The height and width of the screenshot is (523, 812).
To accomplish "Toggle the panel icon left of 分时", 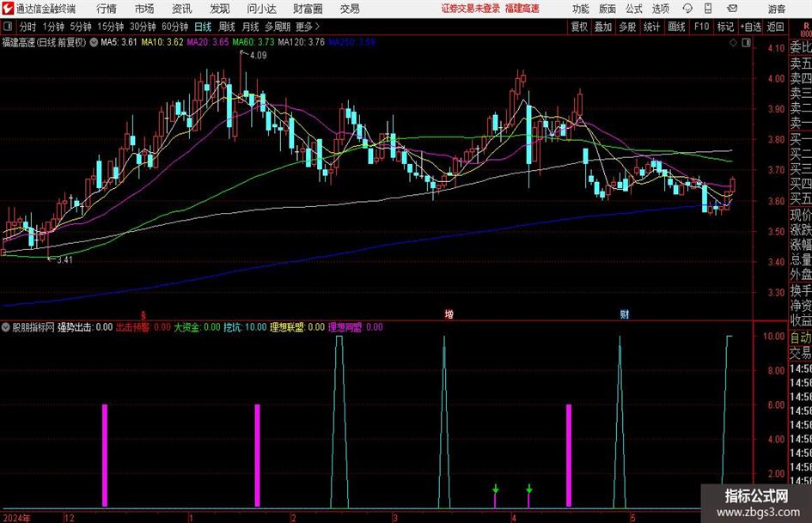I will coord(7,27).
